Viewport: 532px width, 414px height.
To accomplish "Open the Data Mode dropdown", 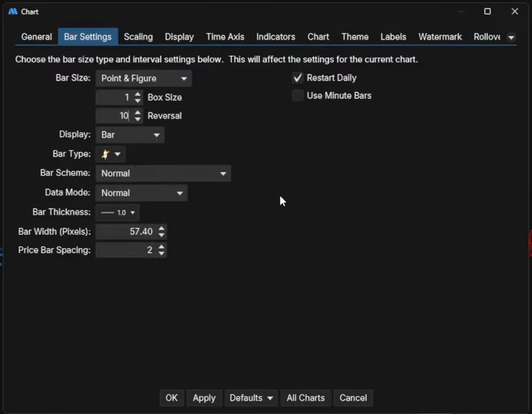I will (142, 193).
